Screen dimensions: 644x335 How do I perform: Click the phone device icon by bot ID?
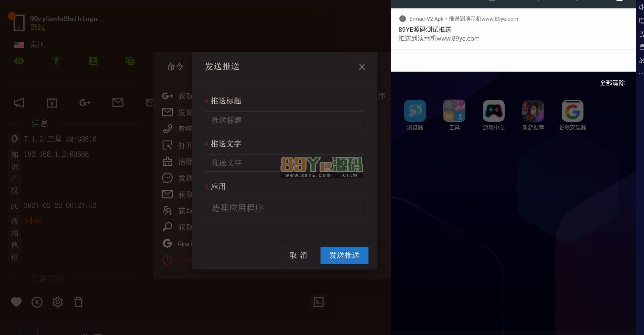click(x=19, y=23)
